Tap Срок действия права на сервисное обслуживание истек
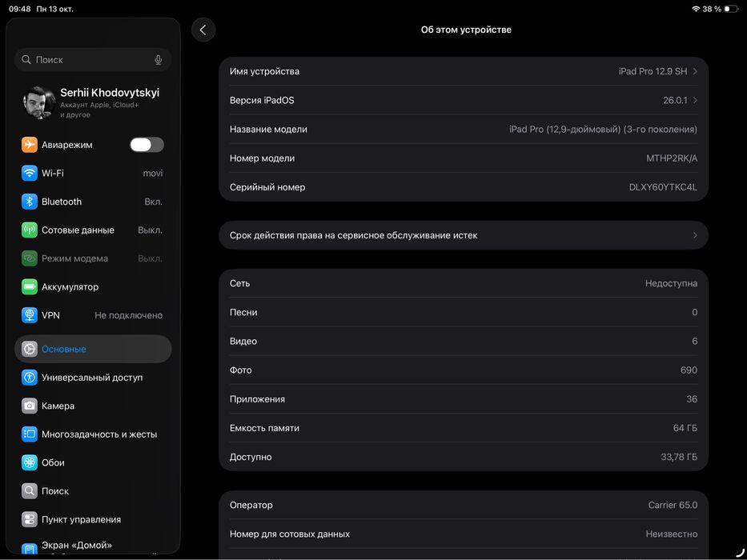The image size is (747, 560). [x=464, y=235]
